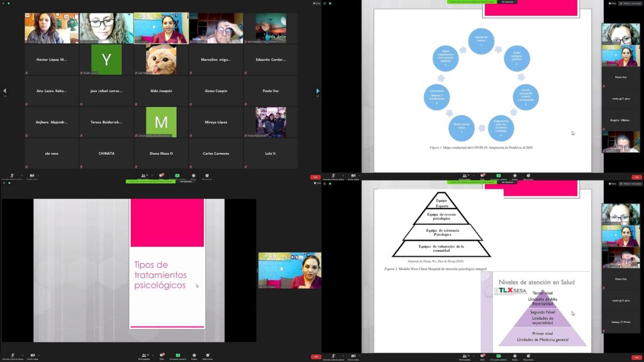This screenshot has width=644, height=362.
Task: Open Chat in the COVID-19 cycle diagram window
Action: pos(483,176)
